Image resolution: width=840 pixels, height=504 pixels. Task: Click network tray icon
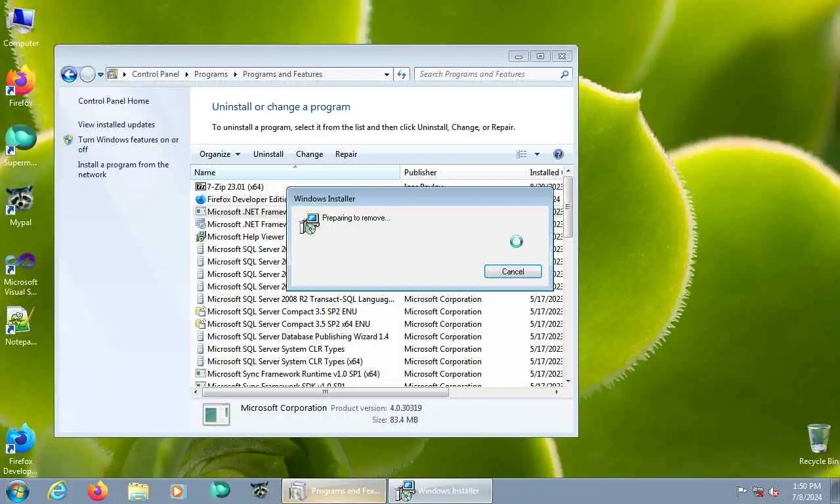point(758,491)
